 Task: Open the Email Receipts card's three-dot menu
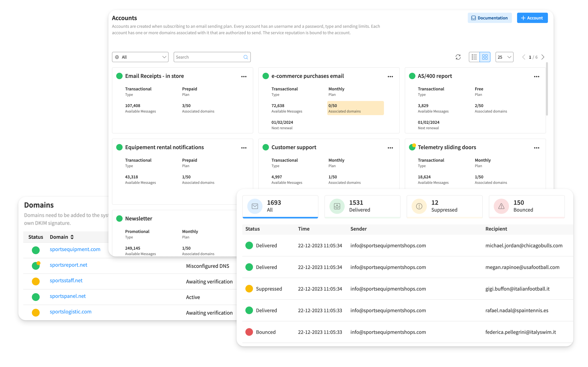coord(244,77)
